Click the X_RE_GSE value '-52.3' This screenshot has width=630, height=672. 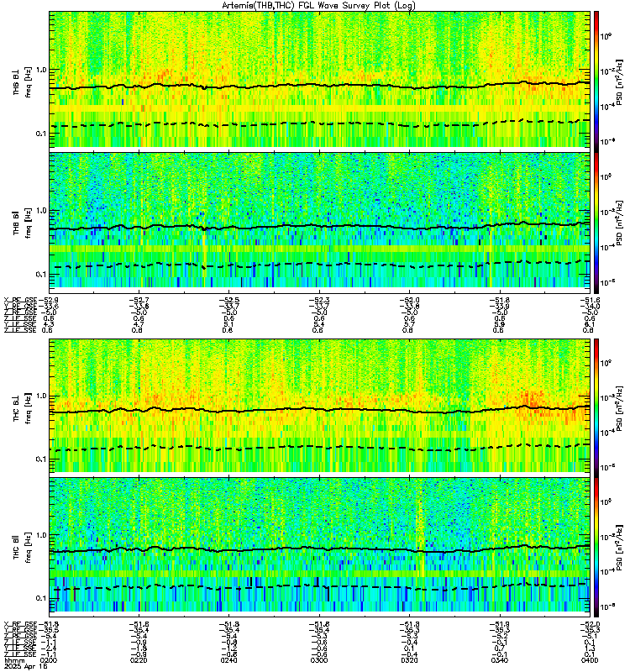click(x=319, y=300)
